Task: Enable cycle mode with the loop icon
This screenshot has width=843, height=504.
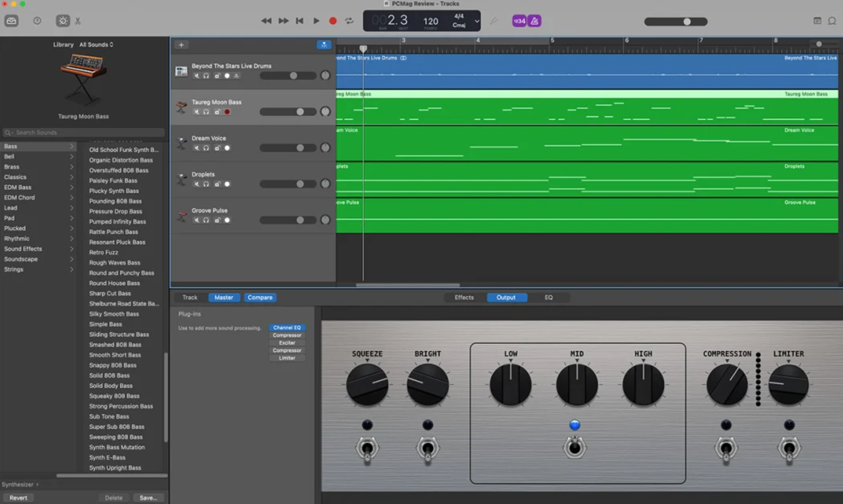Action: [x=349, y=20]
